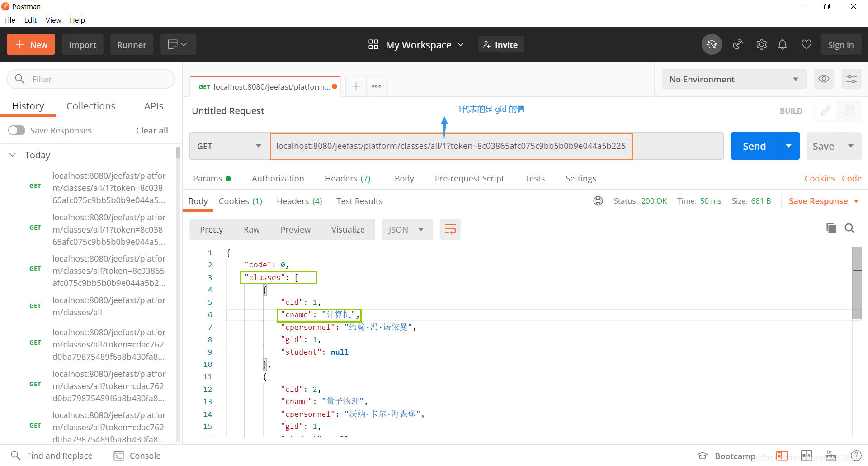Open the notifications bell
The image size is (868, 466).
[783, 44]
